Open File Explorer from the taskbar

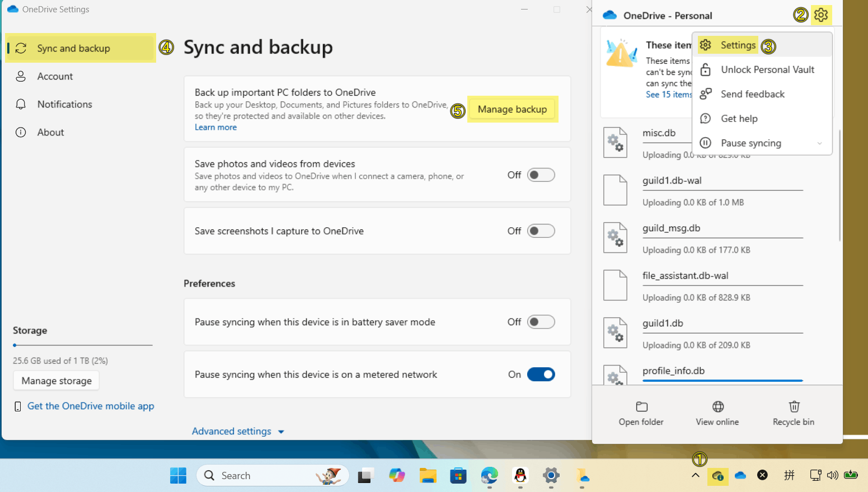coord(428,476)
